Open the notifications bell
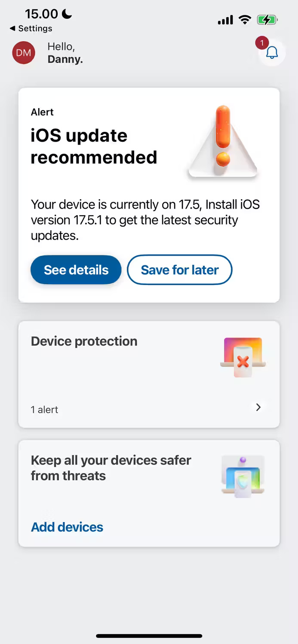Screen dimensions: 298x644 tap(272, 53)
